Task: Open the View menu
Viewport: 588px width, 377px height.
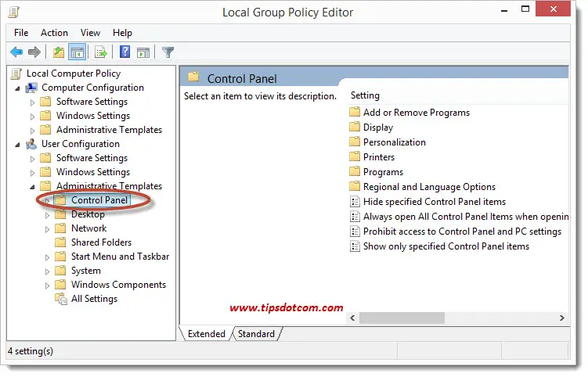Action: click(x=90, y=33)
